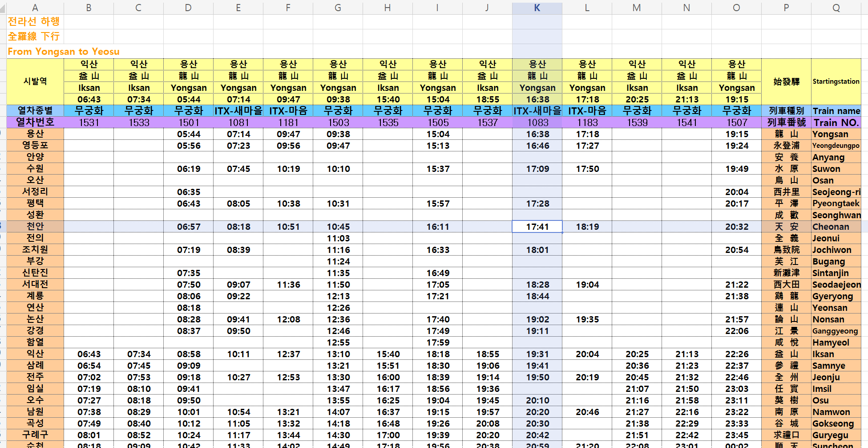The image size is (868, 448).
Task: Click the 11:03 cell in Jeonui row
Action: pyautogui.click(x=338, y=238)
